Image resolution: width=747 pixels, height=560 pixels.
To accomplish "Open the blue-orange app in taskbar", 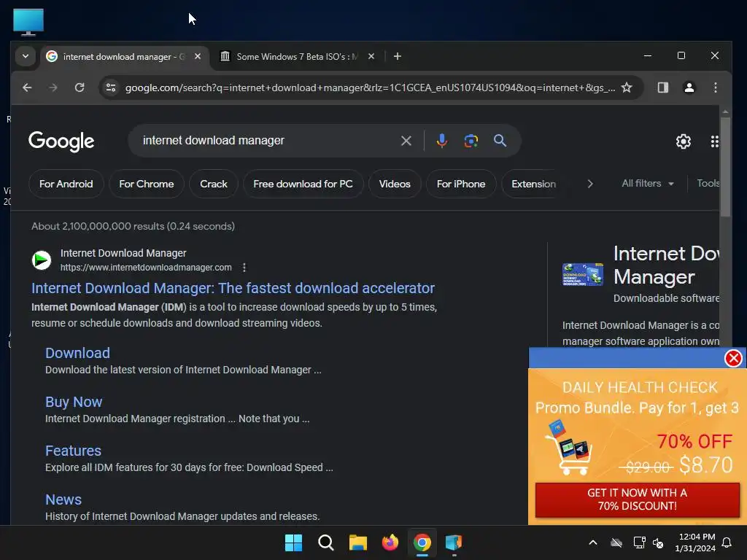I will [454, 542].
